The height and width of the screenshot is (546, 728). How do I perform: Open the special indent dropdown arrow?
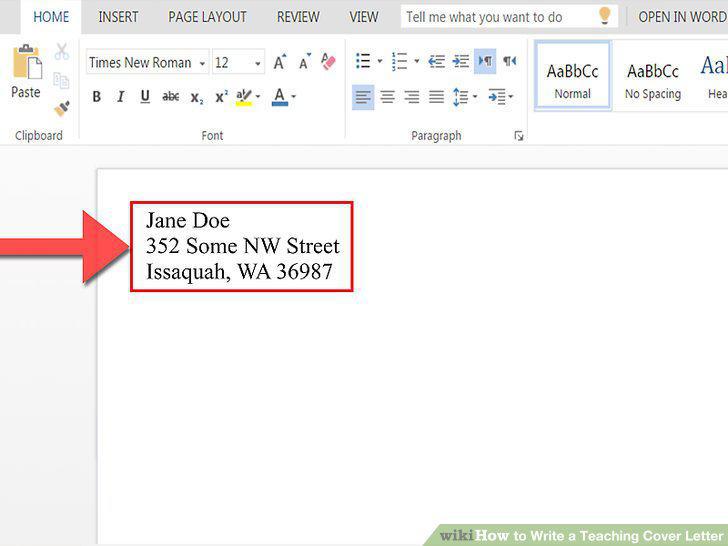click(x=511, y=97)
